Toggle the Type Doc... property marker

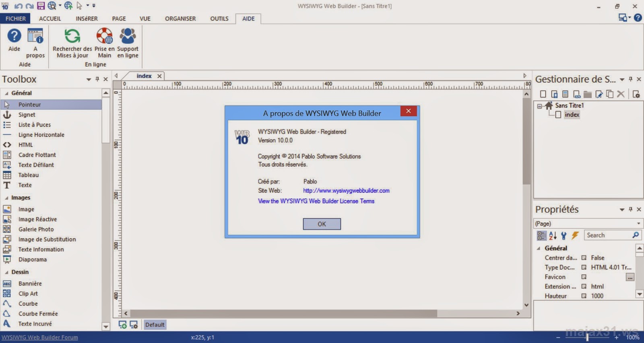[584, 267]
